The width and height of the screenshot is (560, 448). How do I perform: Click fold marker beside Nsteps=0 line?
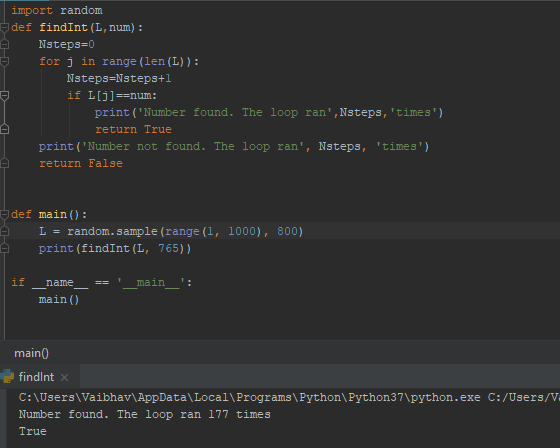[4, 45]
